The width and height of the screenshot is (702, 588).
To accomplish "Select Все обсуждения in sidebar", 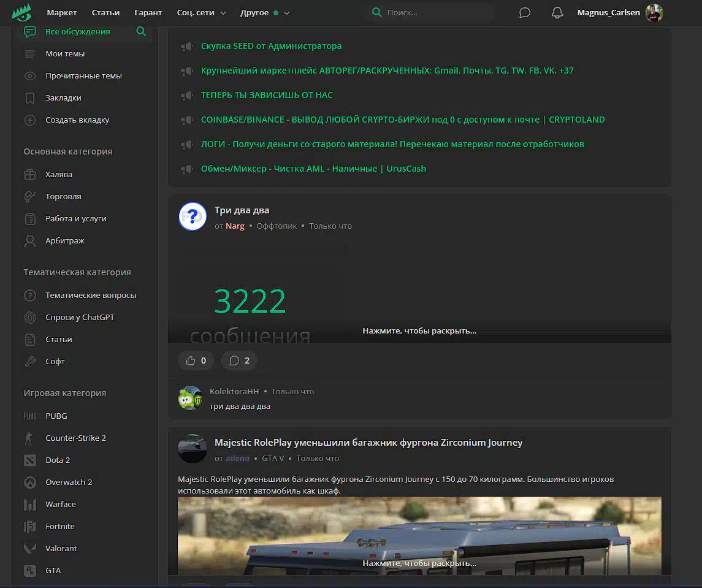I will pos(77,31).
